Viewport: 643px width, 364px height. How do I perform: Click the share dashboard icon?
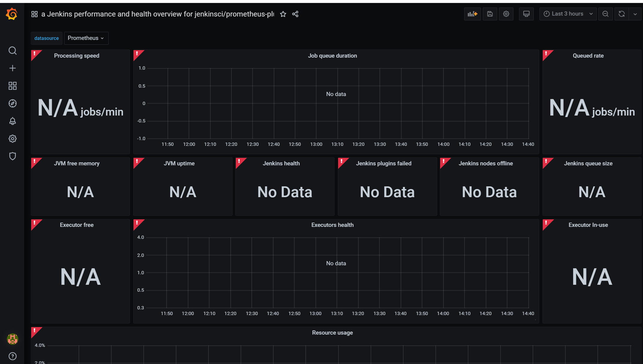pyautogui.click(x=295, y=14)
